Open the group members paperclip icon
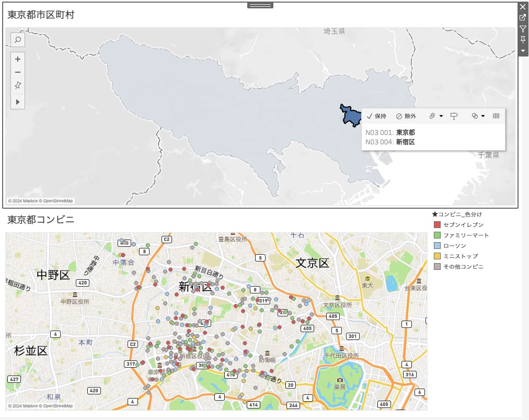Screen dimensions: 529x420 [432, 116]
